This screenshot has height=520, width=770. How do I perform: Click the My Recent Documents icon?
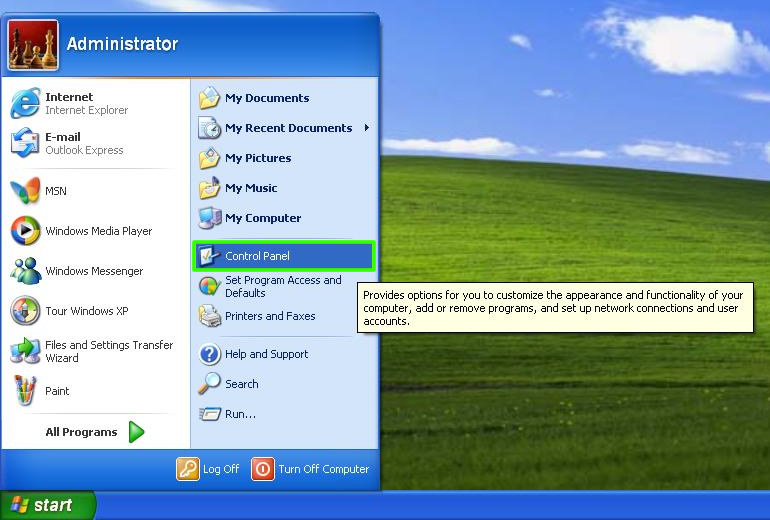[x=209, y=128]
